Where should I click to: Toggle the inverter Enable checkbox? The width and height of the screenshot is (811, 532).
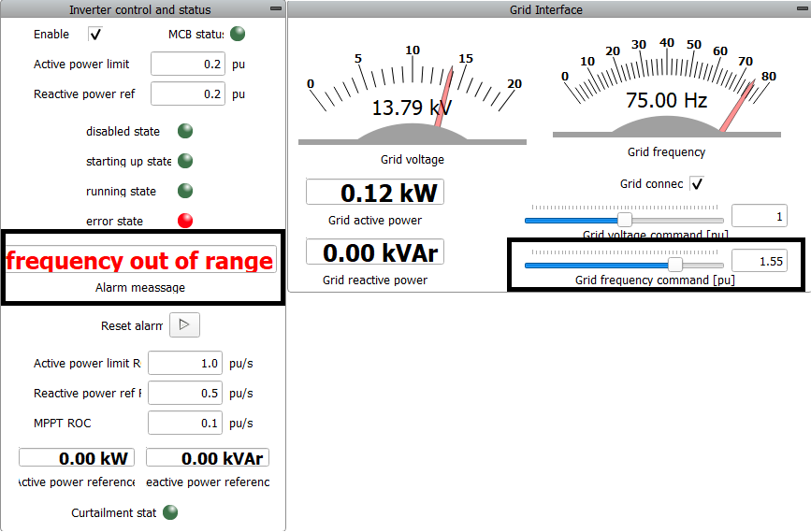(94, 35)
